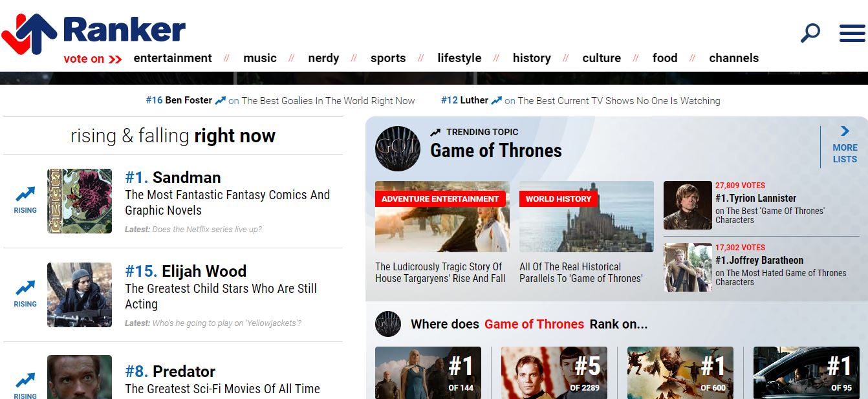Open the '#15. Elijah Wood' title link
Screen dimensions: 868x399
(186, 271)
